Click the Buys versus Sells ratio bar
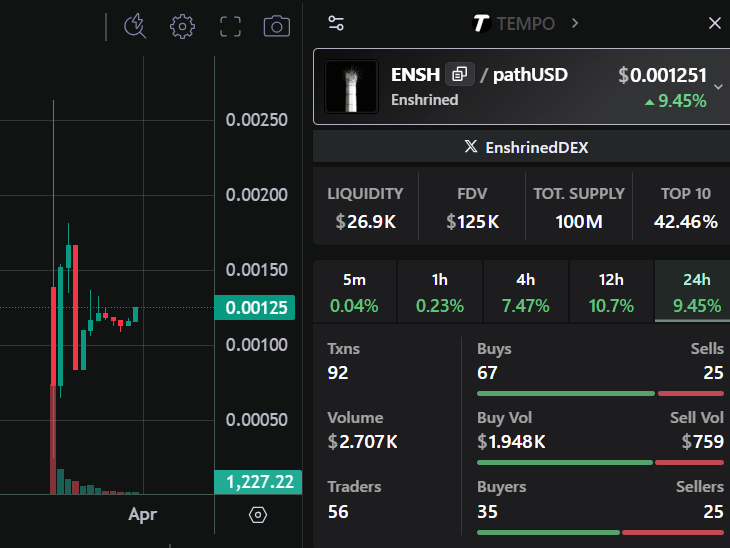 (600, 393)
